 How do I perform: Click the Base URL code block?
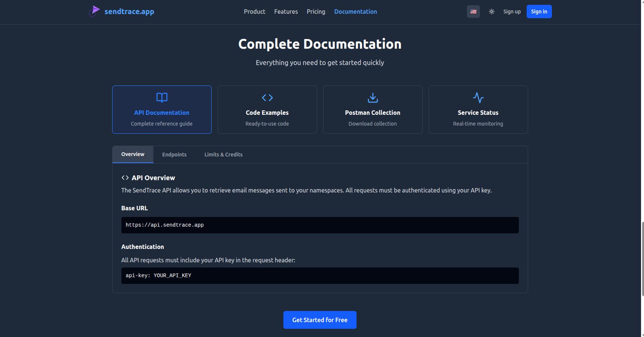tap(320, 225)
